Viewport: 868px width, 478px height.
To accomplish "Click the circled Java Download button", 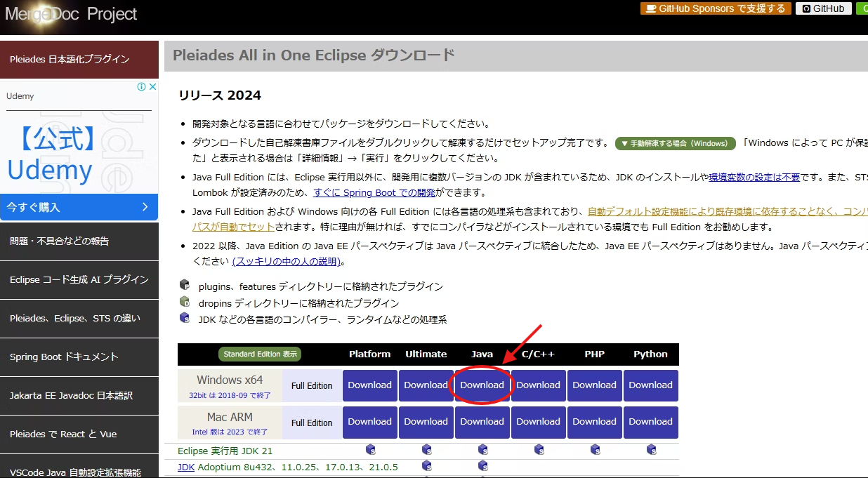I will coord(482,385).
